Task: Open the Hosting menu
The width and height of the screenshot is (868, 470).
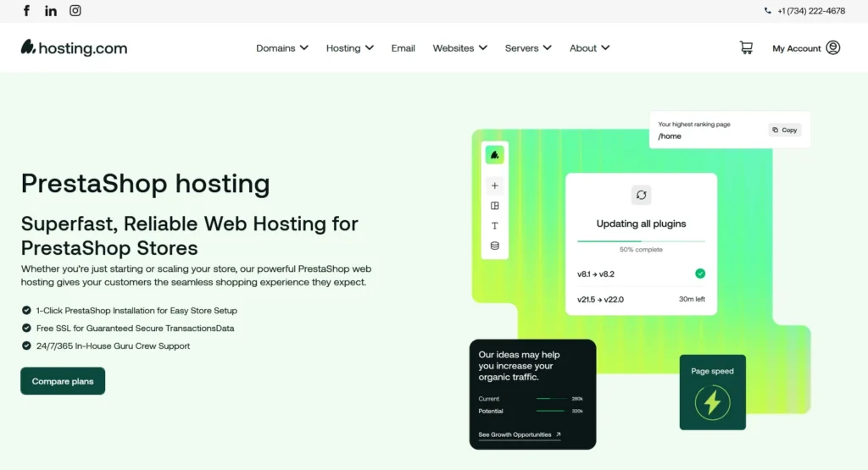Action: coord(342,48)
